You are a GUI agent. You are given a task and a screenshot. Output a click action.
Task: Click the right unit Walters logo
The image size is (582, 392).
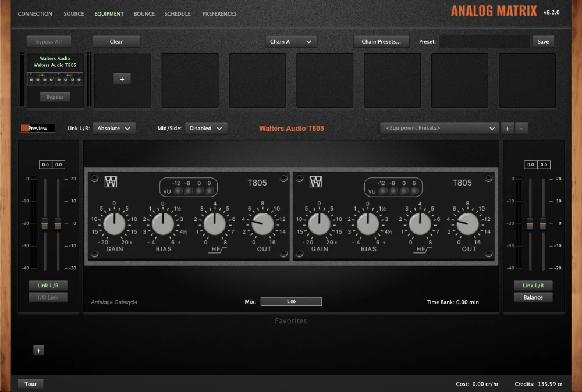point(315,181)
